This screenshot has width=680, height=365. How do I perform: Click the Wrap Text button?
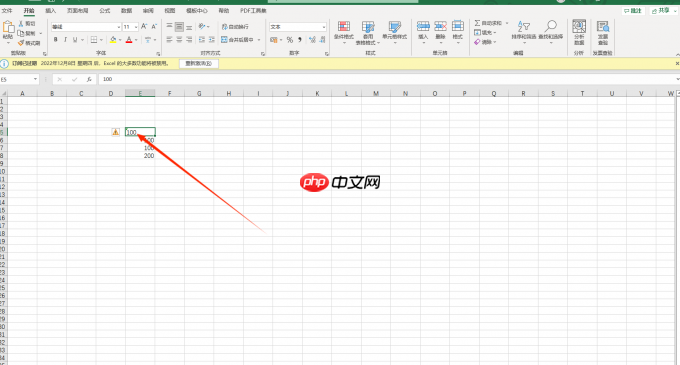click(x=235, y=27)
